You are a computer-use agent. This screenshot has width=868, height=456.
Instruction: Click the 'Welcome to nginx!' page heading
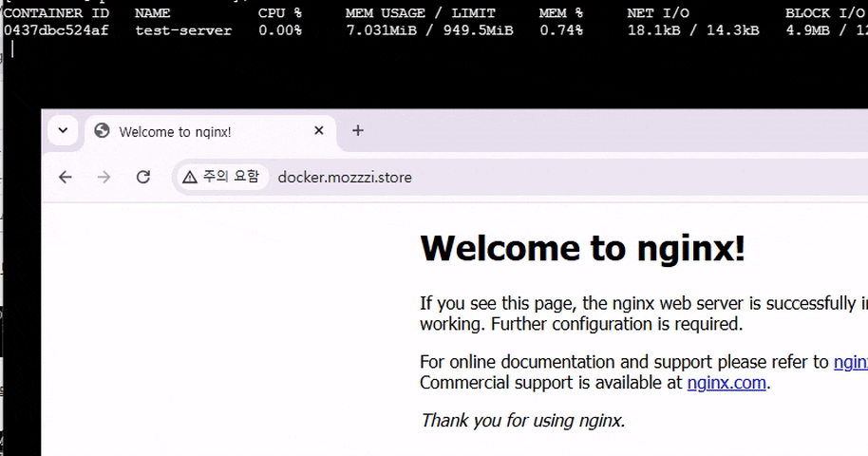582,248
